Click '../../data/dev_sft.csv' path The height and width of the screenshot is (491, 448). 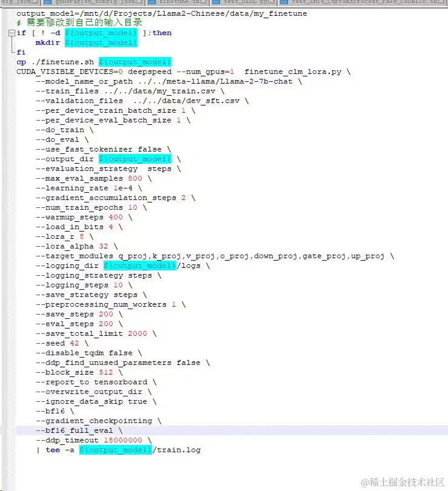coord(186,101)
